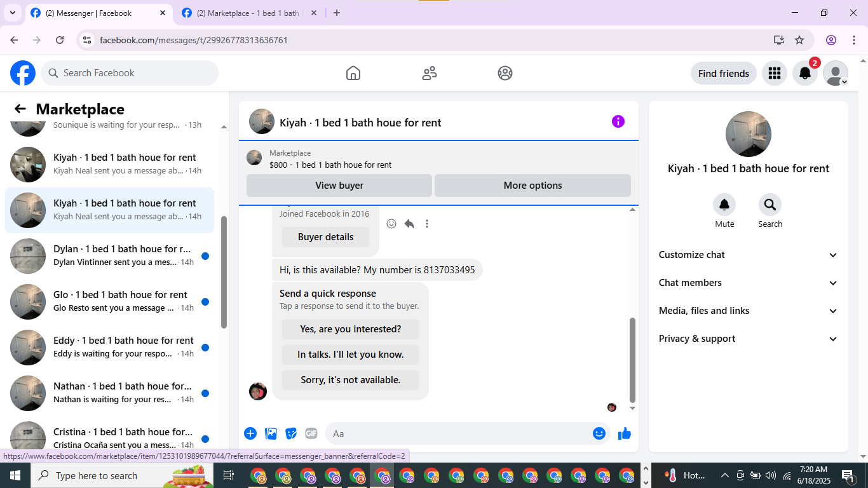Reply to the buyer message arrow icon
This screenshot has height=488, width=868.
point(409,224)
